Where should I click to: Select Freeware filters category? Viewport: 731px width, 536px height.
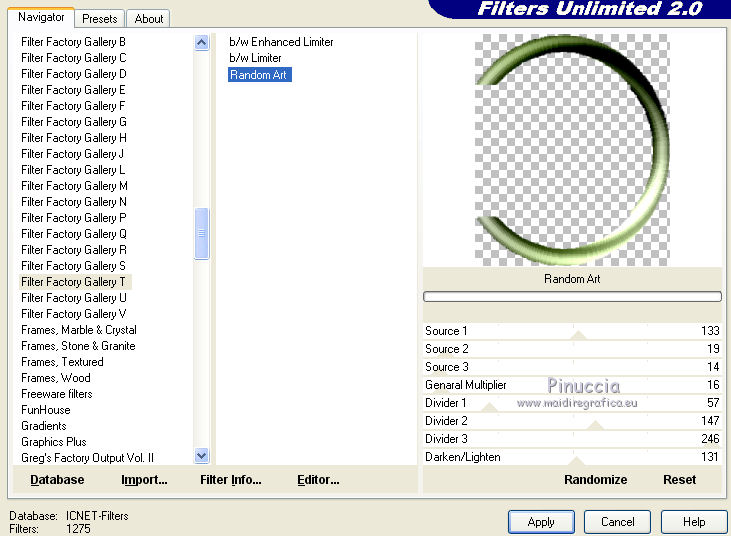pyautogui.click(x=57, y=394)
